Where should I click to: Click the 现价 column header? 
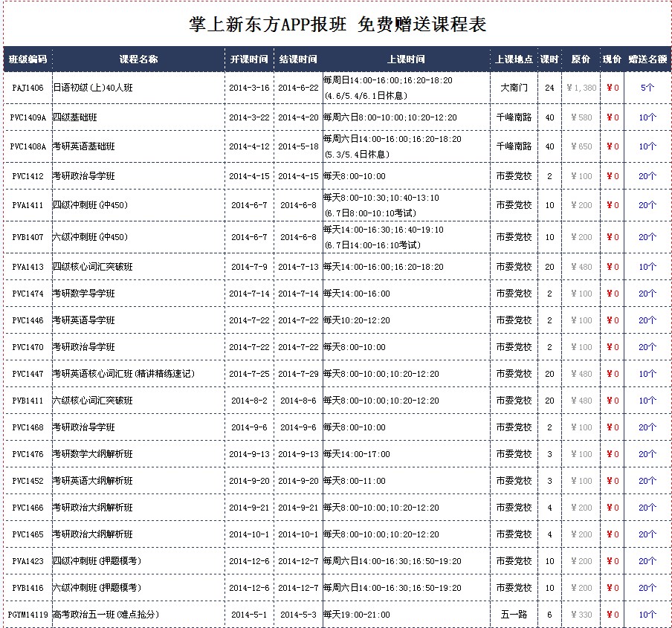point(612,59)
